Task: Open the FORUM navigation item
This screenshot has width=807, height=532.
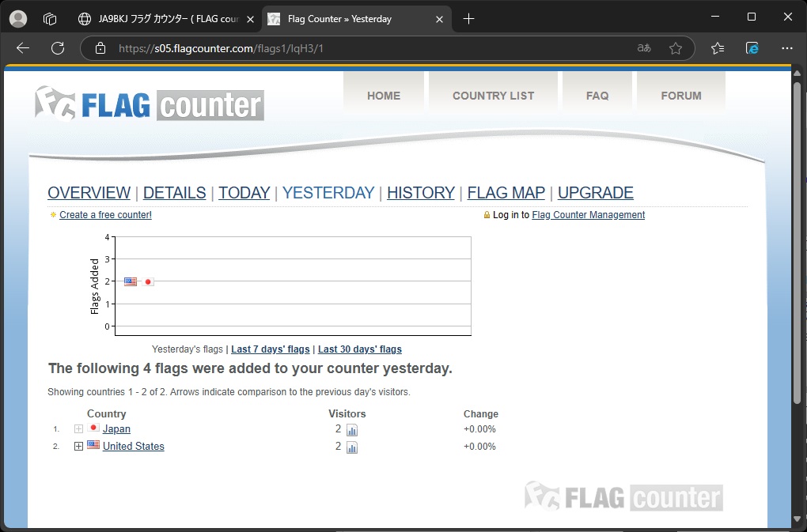Action: point(681,96)
